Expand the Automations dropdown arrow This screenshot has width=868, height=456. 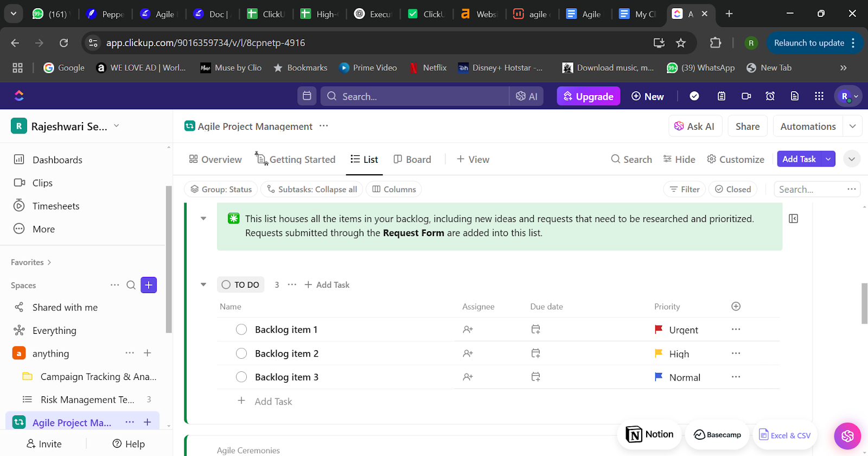[853, 126]
